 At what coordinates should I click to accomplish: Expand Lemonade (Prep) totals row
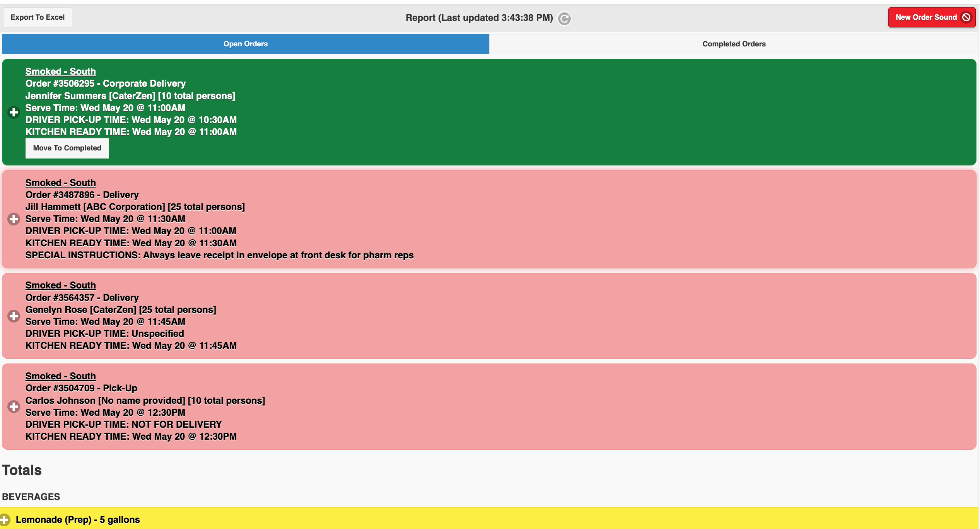(5, 520)
